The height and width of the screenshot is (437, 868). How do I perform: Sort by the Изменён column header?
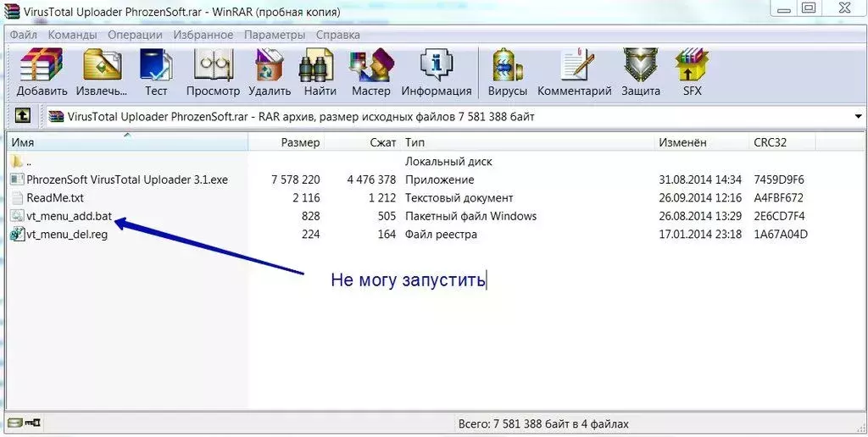click(701, 143)
